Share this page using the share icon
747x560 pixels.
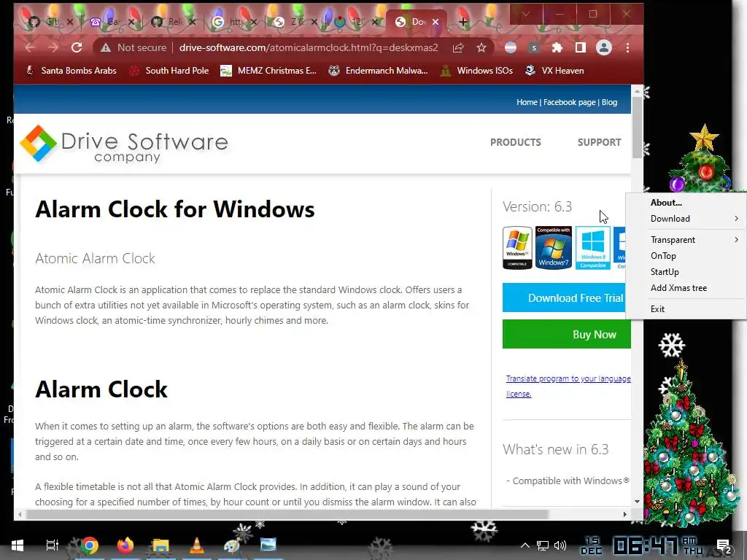(x=458, y=47)
